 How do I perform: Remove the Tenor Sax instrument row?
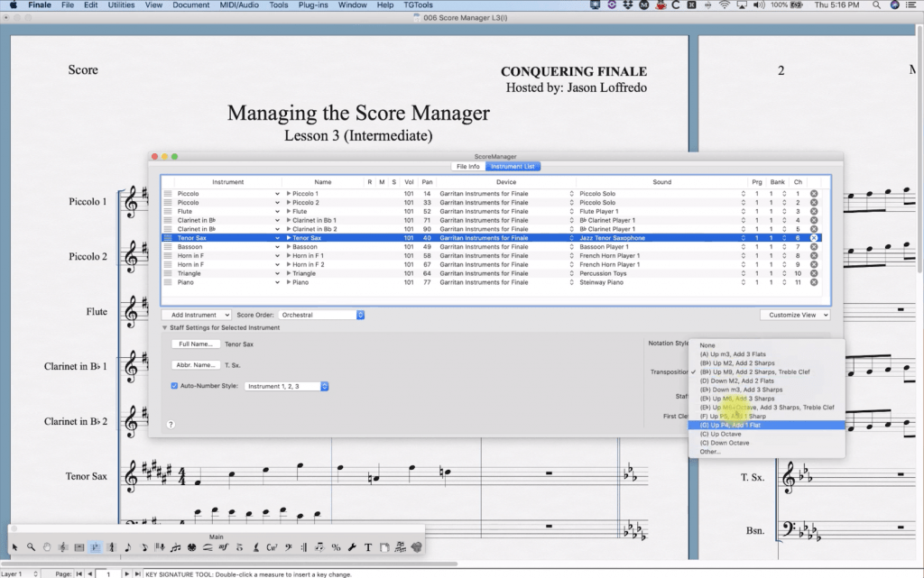[814, 238]
